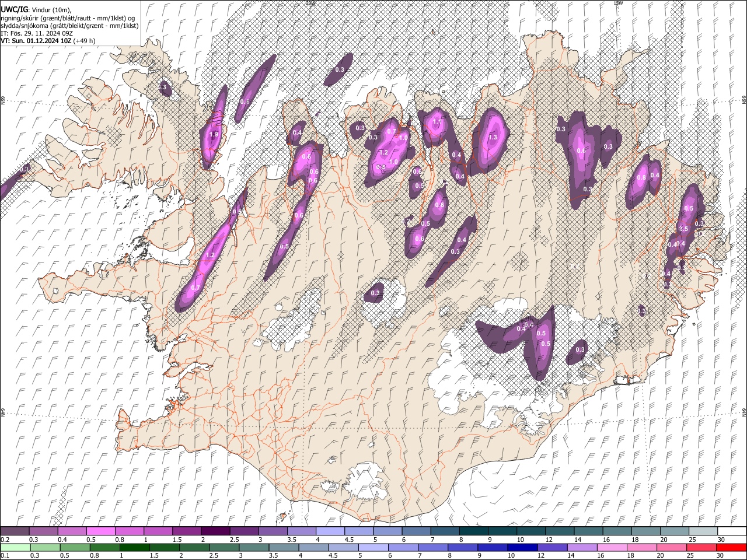Pick the dark teal 8 swatch in upper legend row
The height and width of the screenshot is (560, 747).
pos(474,531)
